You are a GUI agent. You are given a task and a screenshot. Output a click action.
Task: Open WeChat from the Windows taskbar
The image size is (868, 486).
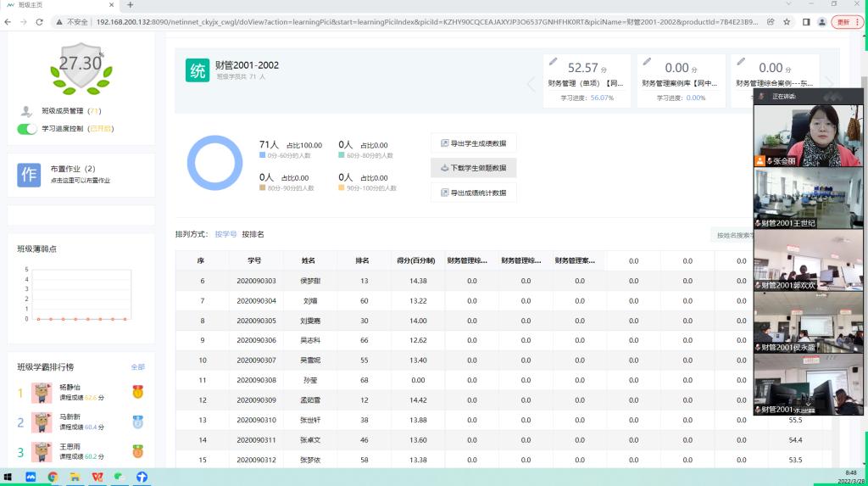120,477
